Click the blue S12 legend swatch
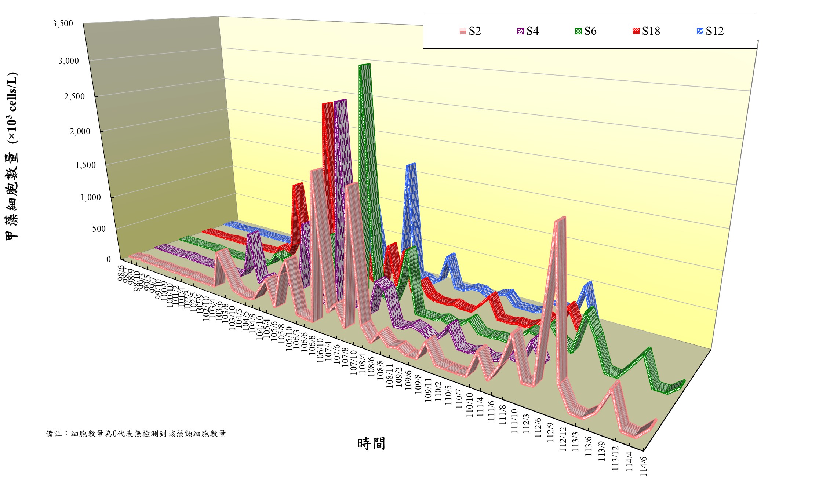This screenshot has width=830, height=504. pos(700,31)
